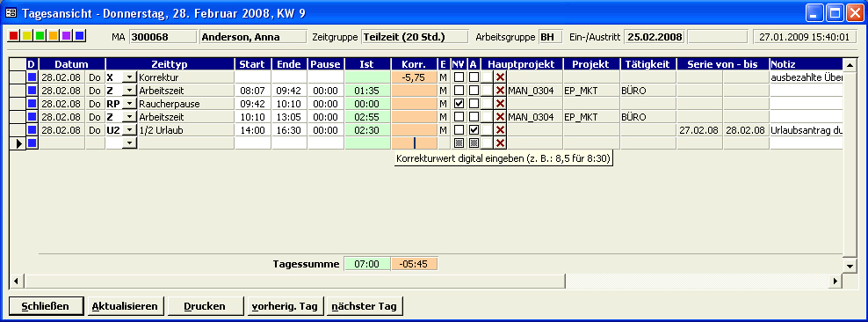Check the NV checkbox in the Korrektur row

click(x=459, y=77)
